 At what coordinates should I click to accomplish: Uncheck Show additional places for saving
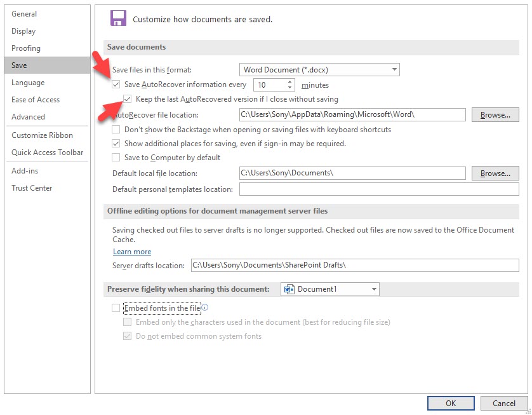click(x=116, y=143)
